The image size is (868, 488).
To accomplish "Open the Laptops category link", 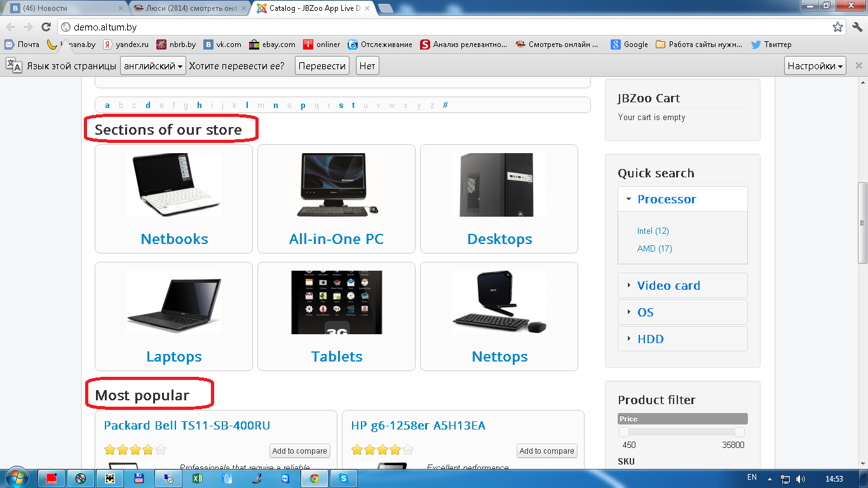I will coord(174,356).
